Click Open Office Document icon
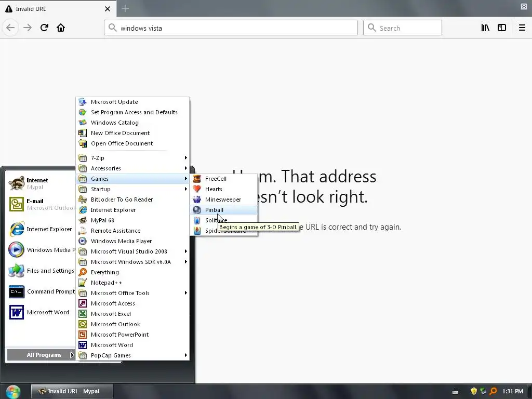Viewport: 532px width, 399px height. pyautogui.click(x=83, y=143)
